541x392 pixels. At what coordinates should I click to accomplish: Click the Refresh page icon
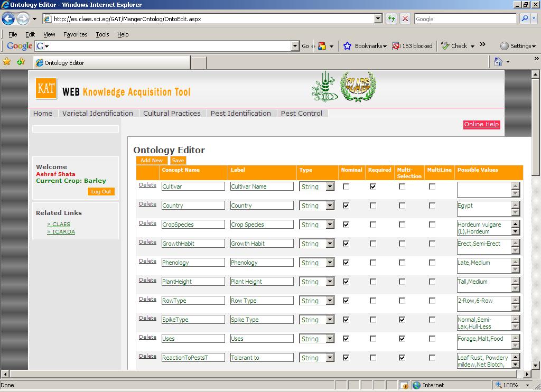[x=391, y=18]
